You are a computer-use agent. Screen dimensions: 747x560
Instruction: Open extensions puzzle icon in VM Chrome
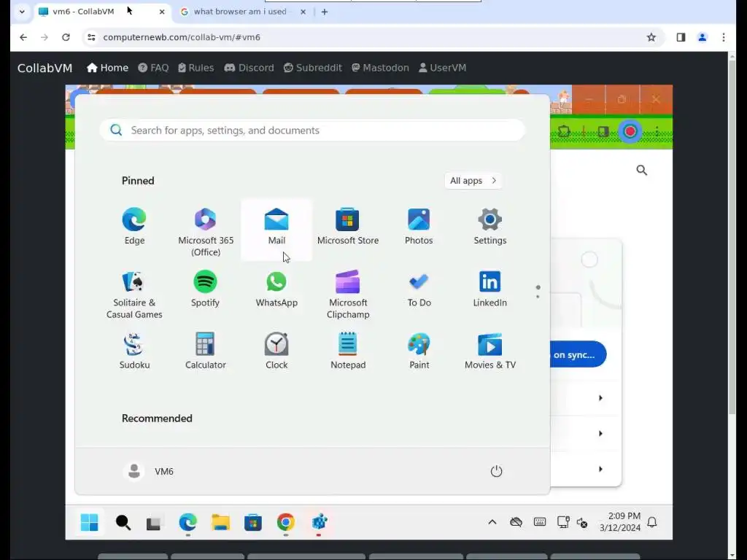point(564,131)
